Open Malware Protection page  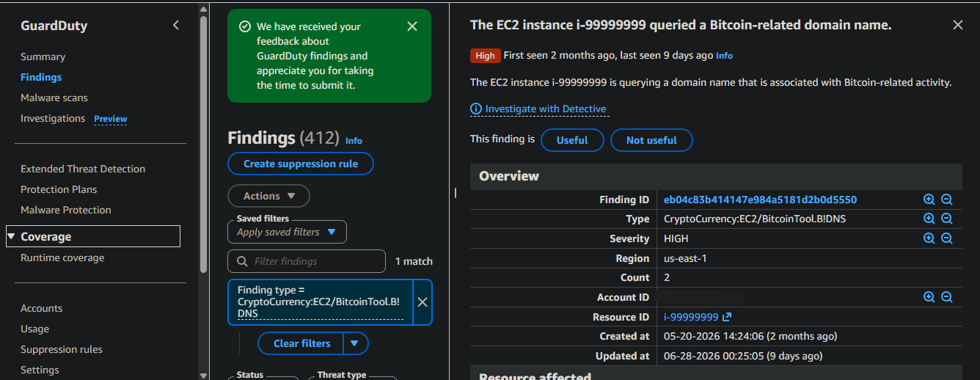pos(66,210)
